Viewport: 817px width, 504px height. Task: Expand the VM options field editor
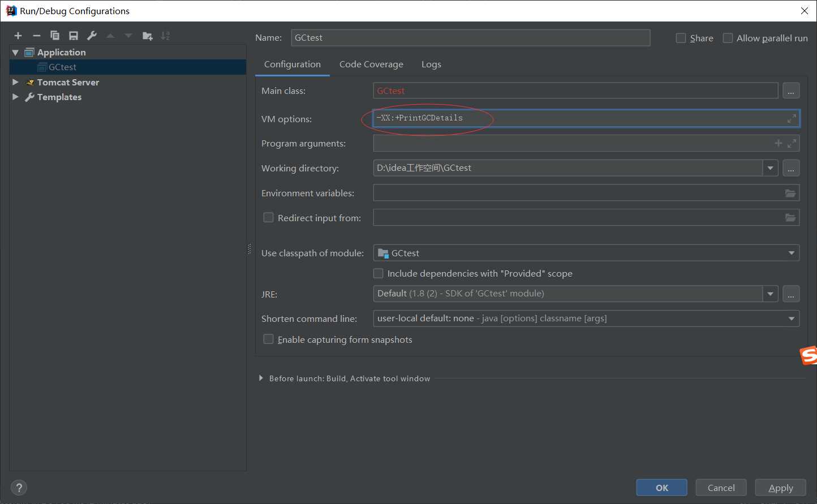pos(792,118)
